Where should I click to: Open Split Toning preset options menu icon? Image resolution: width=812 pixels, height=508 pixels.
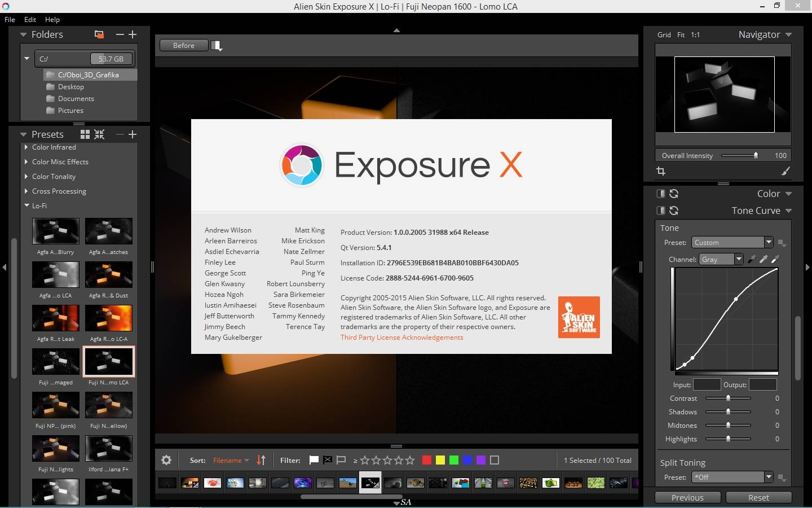(782, 478)
